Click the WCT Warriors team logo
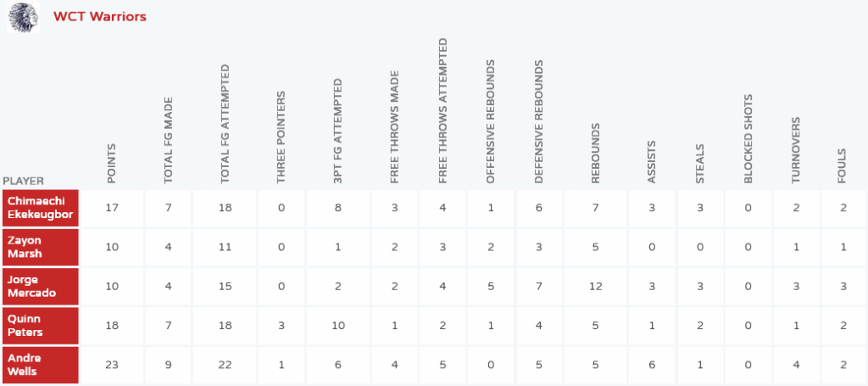This screenshot has width=868, height=386. click(x=23, y=17)
